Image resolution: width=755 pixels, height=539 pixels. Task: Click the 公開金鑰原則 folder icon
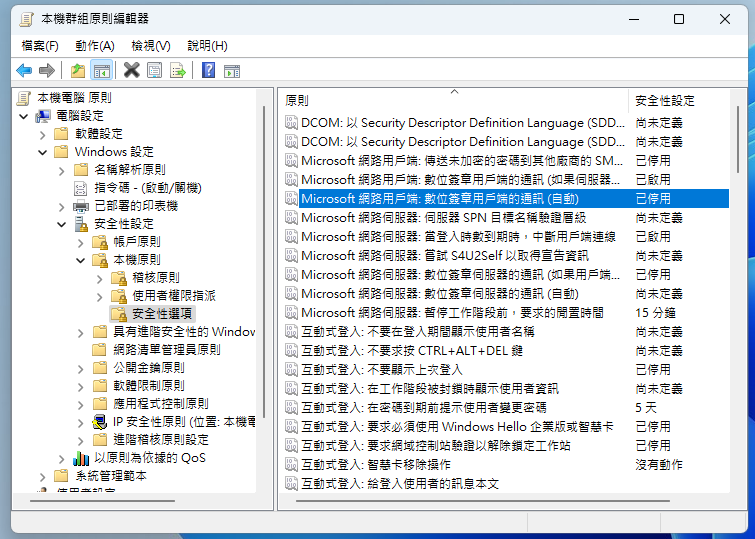click(x=100, y=368)
